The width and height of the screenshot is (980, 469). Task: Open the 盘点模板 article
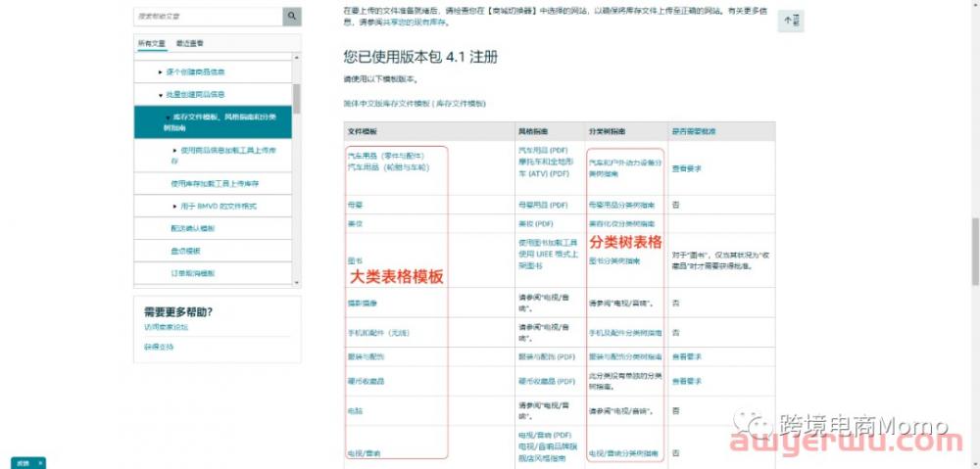(185, 251)
